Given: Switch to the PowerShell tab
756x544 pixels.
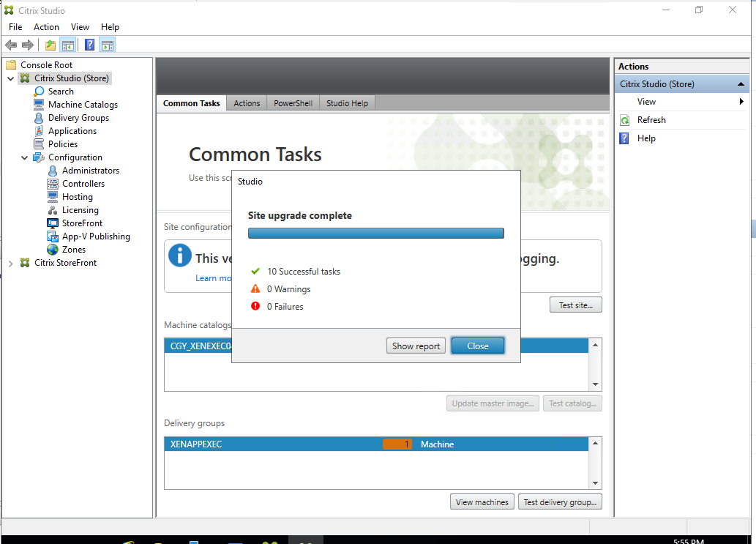Looking at the screenshot, I should [x=293, y=103].
